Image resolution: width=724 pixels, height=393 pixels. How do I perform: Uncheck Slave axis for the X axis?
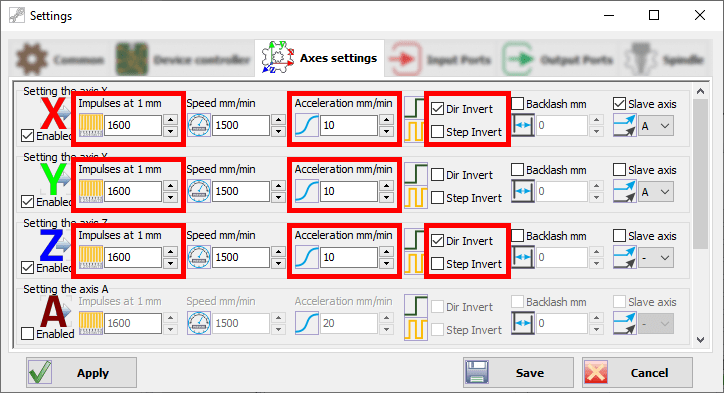click(x=619, y=104)
